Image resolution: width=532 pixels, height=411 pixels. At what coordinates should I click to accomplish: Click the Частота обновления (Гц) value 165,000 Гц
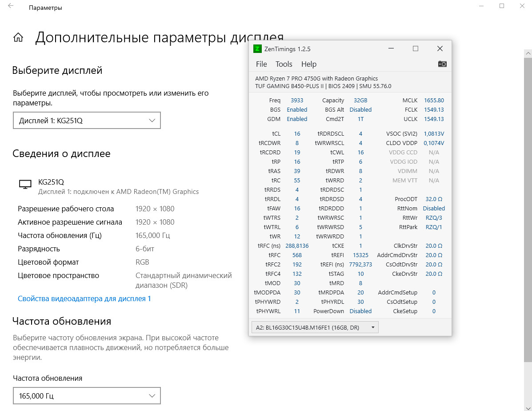pyautogui.click(x=153, y=235)
